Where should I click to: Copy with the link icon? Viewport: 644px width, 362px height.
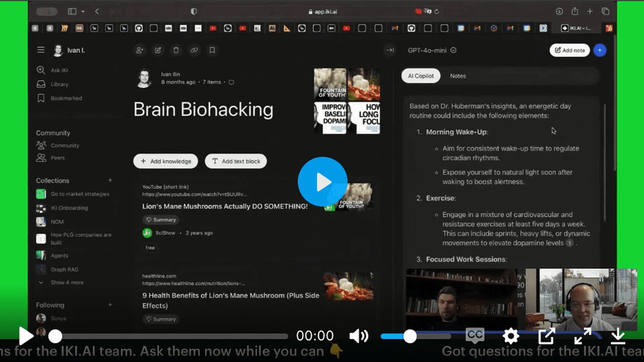194,50
